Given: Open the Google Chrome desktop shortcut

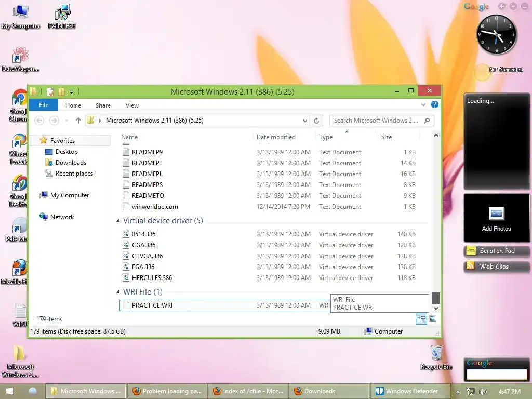Looking at the screenshot, I should tap(19, 105).
